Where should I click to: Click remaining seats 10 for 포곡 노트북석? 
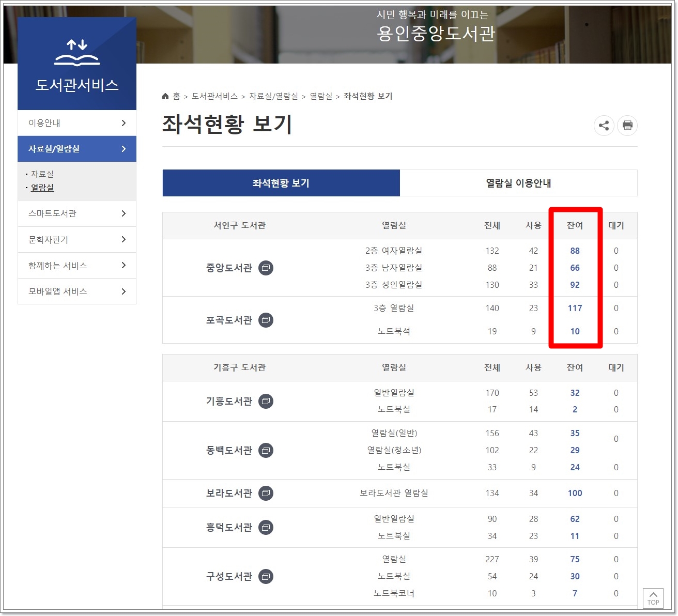point(575,331)
